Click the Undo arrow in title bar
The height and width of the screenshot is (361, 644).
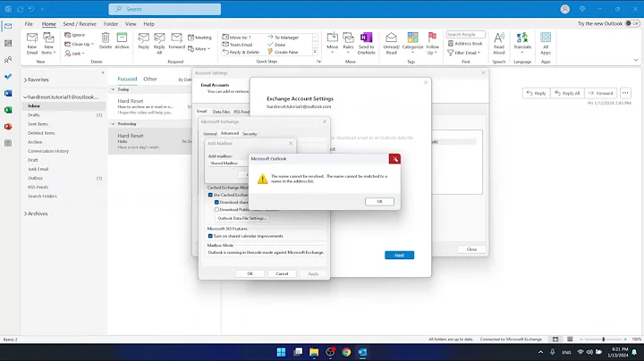point(31,9)
